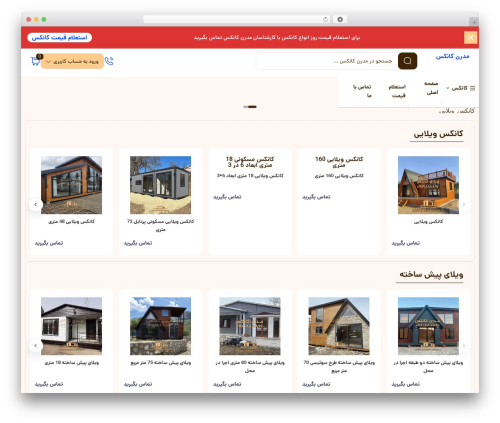This screenshot has height=423, width=500.
Task: Open the ویلای پیش ساخته section heading
Action: [431, 275]
